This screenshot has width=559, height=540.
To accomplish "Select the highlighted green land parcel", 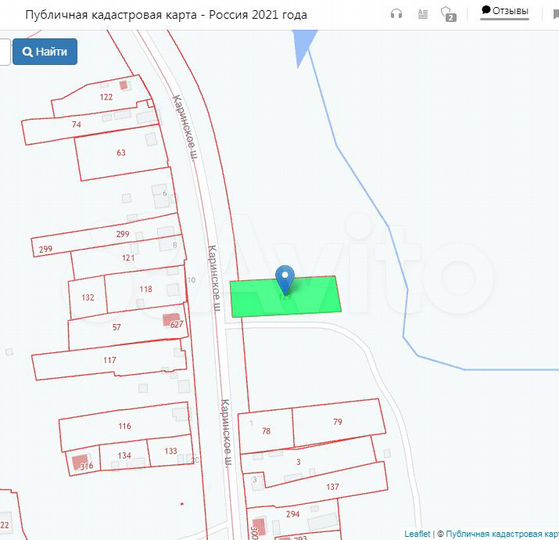I will [286, 297].
